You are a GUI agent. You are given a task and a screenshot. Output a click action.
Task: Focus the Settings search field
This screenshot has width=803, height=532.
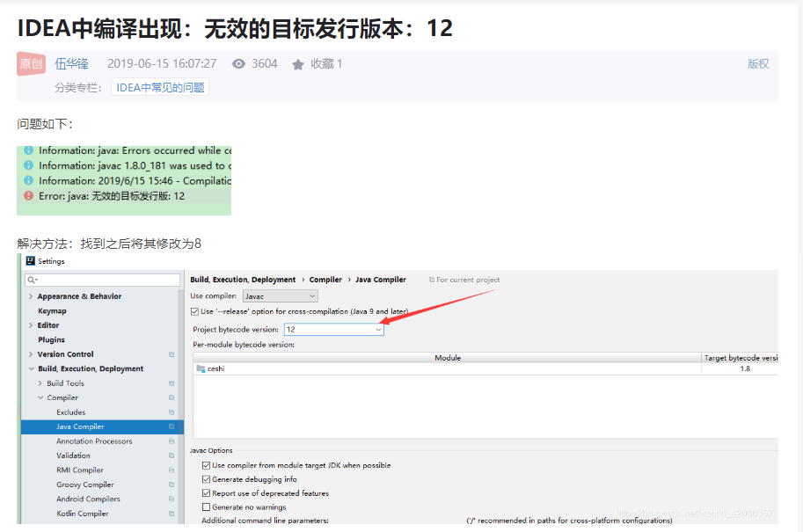point(102,280)
